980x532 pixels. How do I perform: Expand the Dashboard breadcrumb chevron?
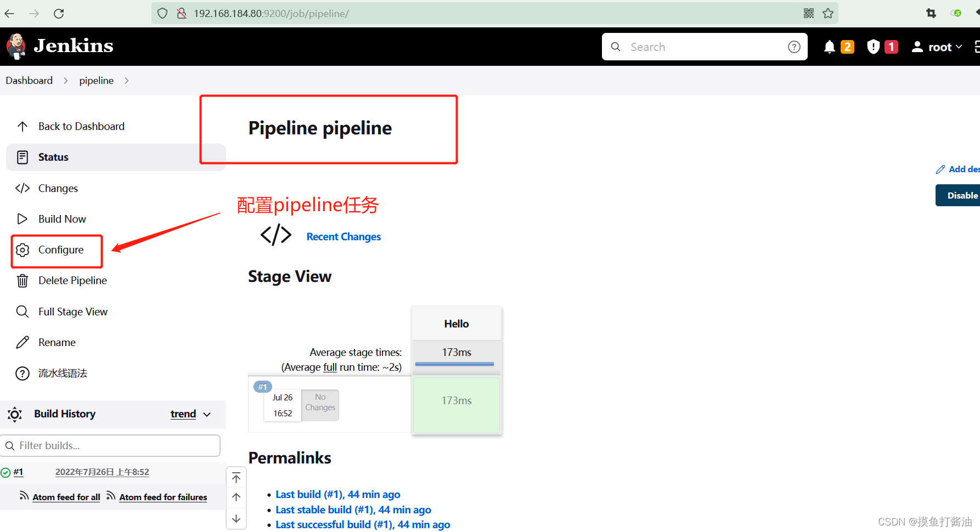click(x=66, y=81)
